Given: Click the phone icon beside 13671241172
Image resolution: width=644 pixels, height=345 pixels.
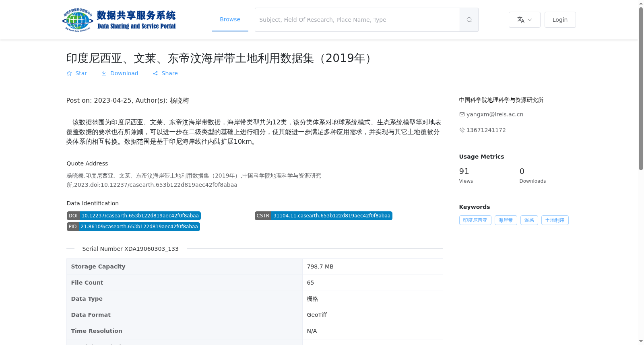Looking at the screenshot, I should click(462, 130).
